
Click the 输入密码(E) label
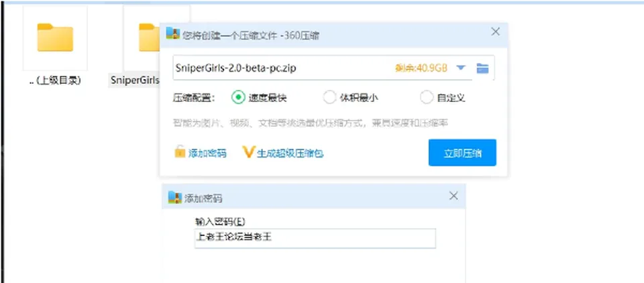click(x=220, y=222)
